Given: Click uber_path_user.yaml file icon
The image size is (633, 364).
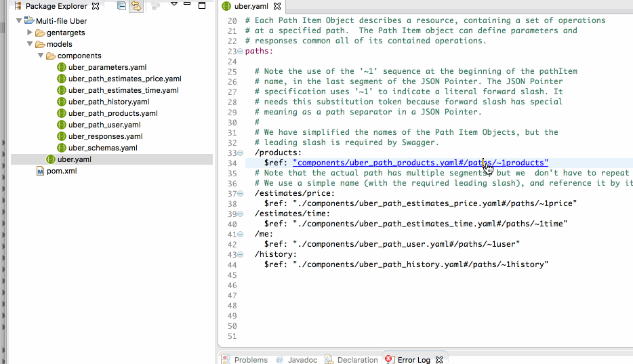Looking at the screenshot, I should click(62, 125).
